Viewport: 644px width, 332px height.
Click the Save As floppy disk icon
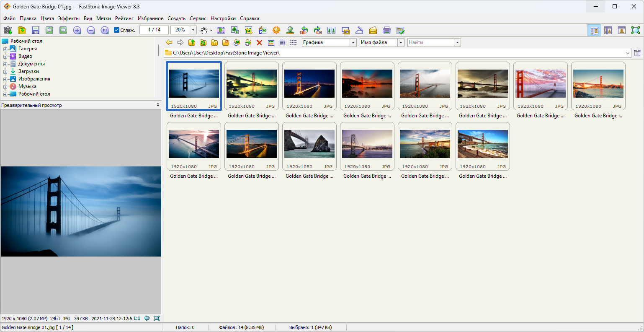(x=36, y=30)
